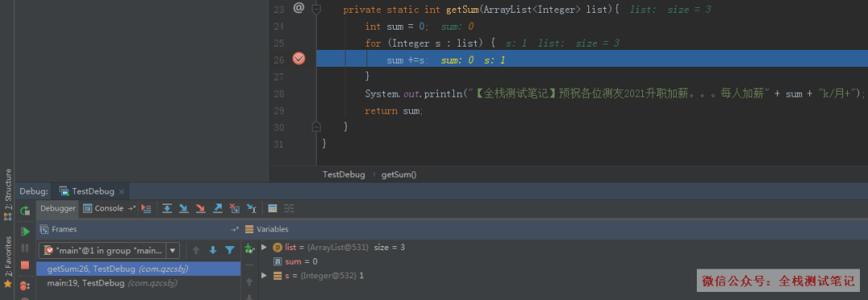
Task: Click the @ gutter icon on line 23
Action: (299, 8)
